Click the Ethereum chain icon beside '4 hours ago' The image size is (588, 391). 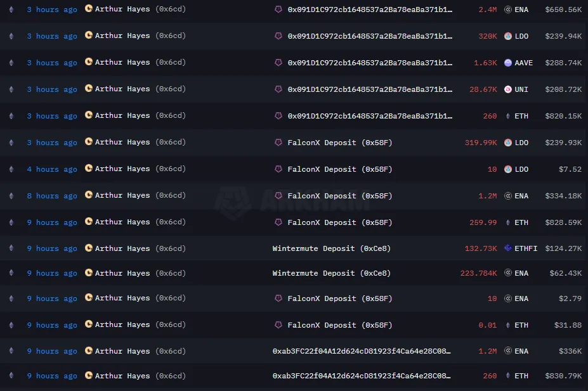(10, 169)
